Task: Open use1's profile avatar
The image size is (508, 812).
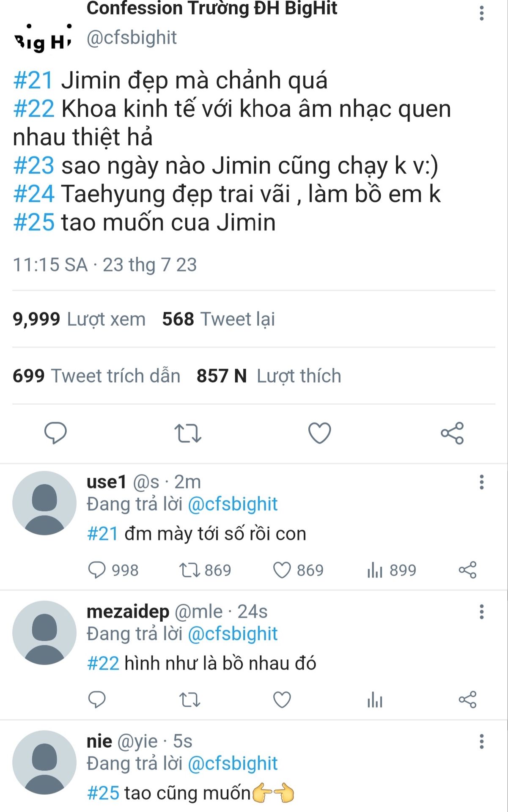Action: 44,503
